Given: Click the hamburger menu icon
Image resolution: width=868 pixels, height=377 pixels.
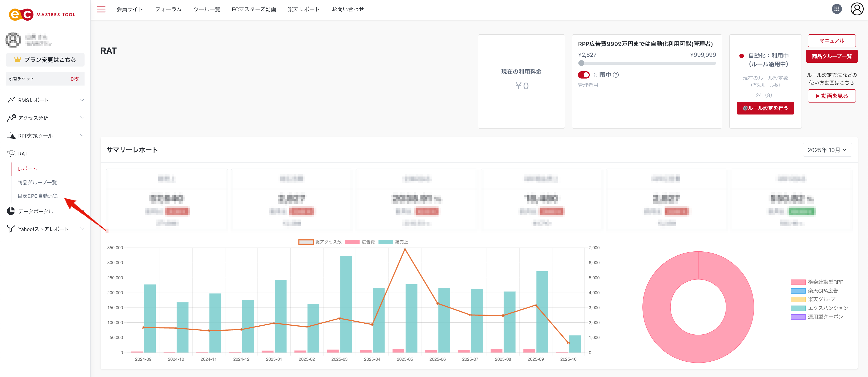Looking at the screenshot, I should tap(101, 9).
